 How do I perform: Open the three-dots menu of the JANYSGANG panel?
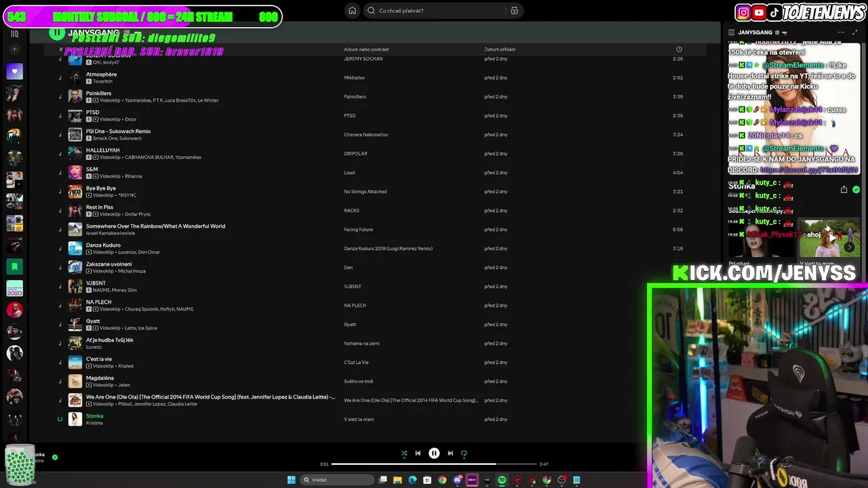click(841, 33)
